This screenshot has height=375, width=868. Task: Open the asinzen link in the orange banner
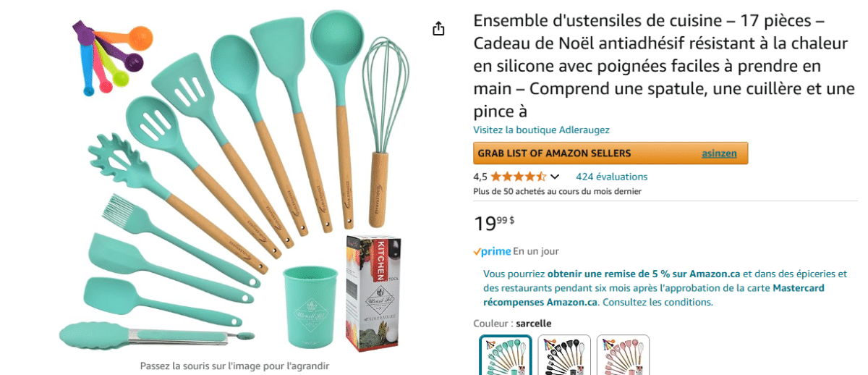pos(719,153)
